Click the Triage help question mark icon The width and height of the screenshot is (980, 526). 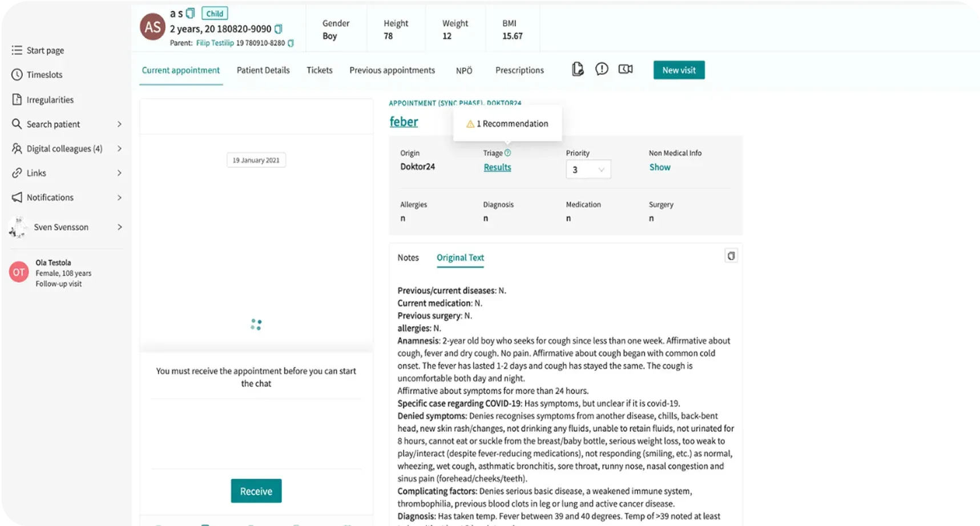pos(507,153)
